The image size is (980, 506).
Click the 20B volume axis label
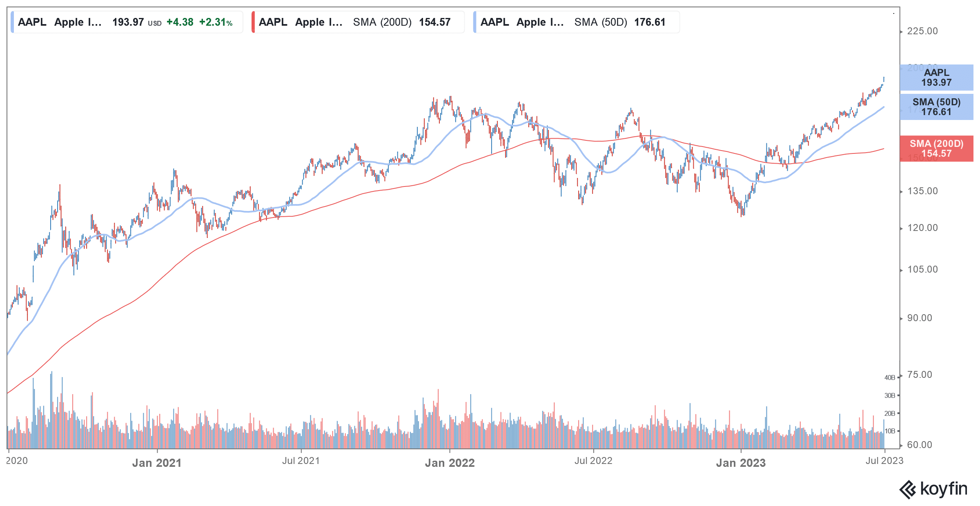890,413
